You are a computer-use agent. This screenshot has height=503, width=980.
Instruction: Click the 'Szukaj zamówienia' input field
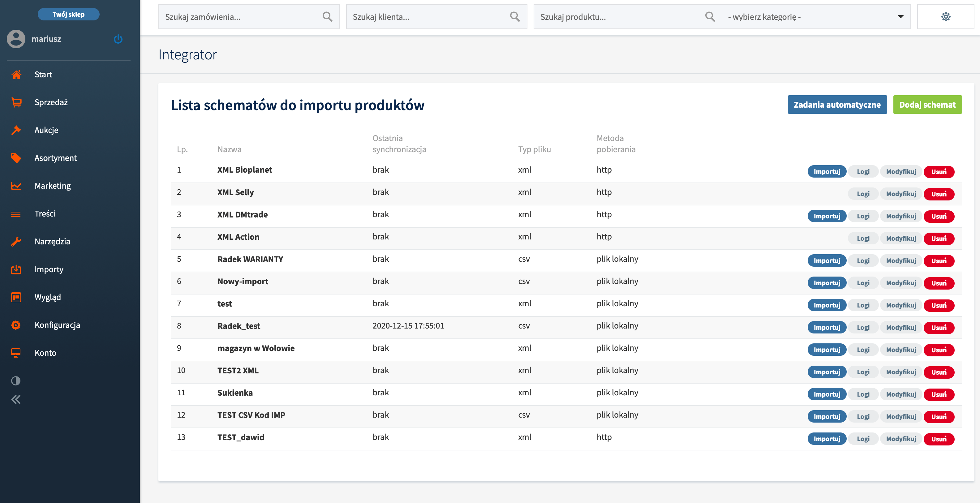[240, 17]
